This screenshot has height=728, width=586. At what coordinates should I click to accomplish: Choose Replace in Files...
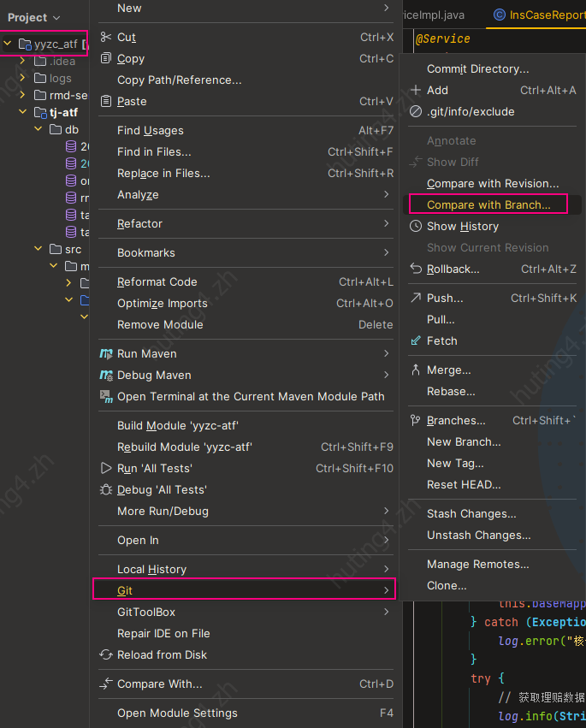[x=246, y=173]
